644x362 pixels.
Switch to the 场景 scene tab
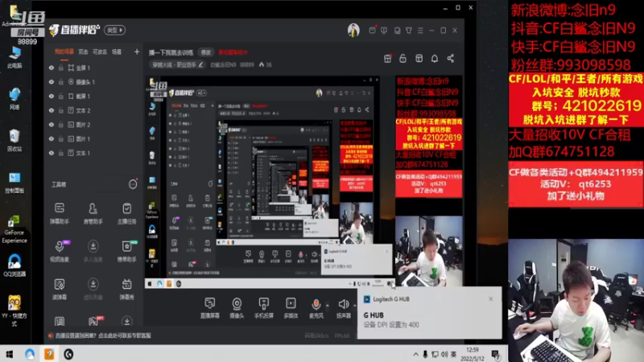point(117,51)
